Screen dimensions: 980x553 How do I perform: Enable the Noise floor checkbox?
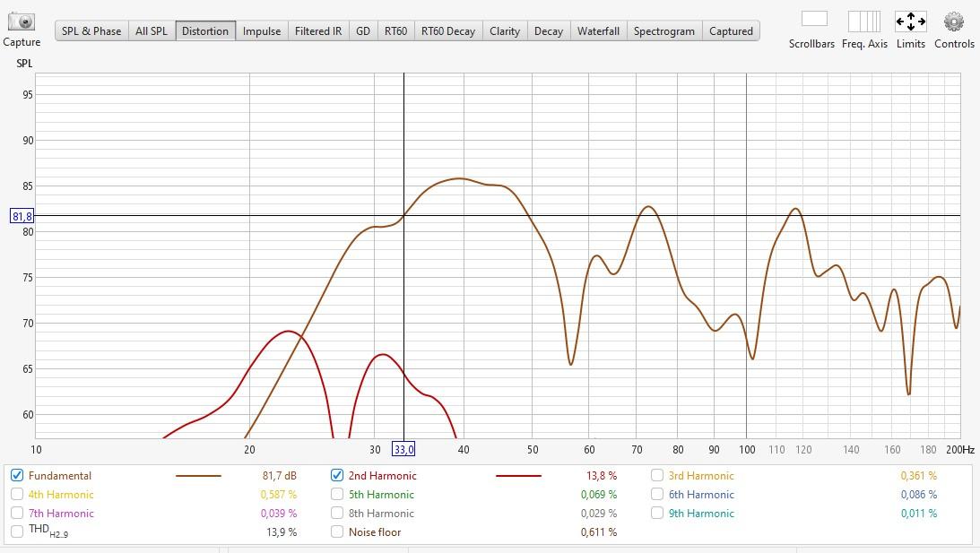point(337,531)
